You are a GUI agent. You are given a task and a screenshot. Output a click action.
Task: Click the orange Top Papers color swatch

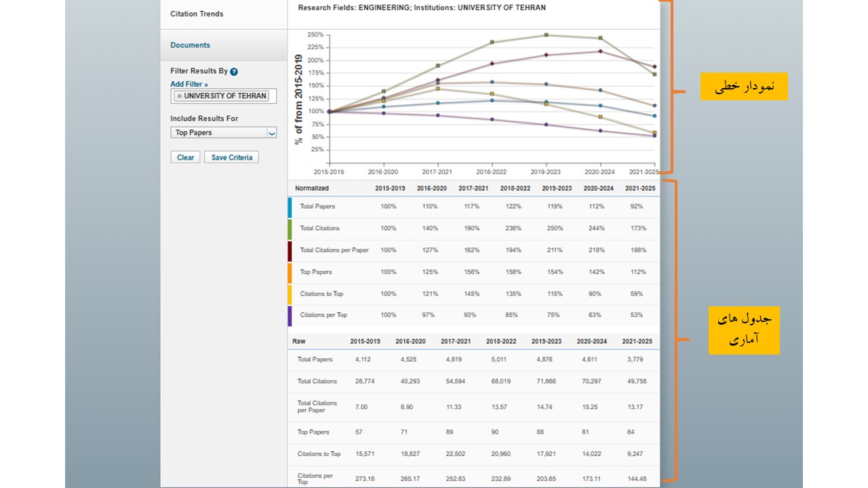click(290, 272)
